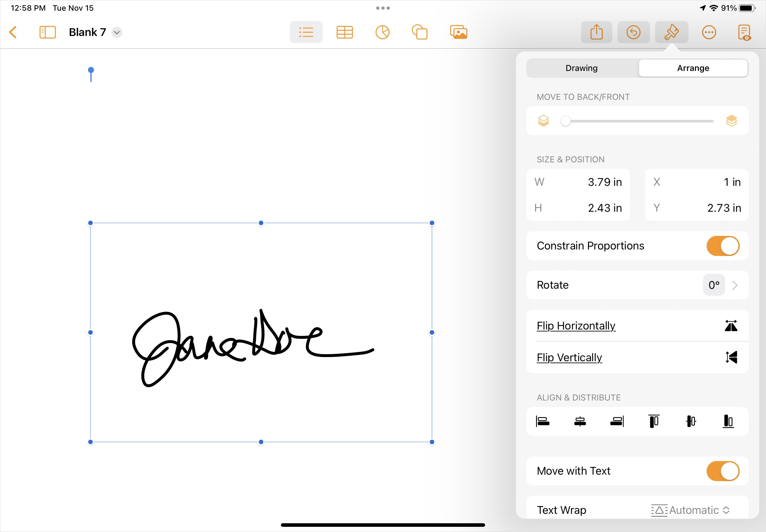Select the Markup/Annotation tool icon
The image size is (766, 532).
point(672,32)
